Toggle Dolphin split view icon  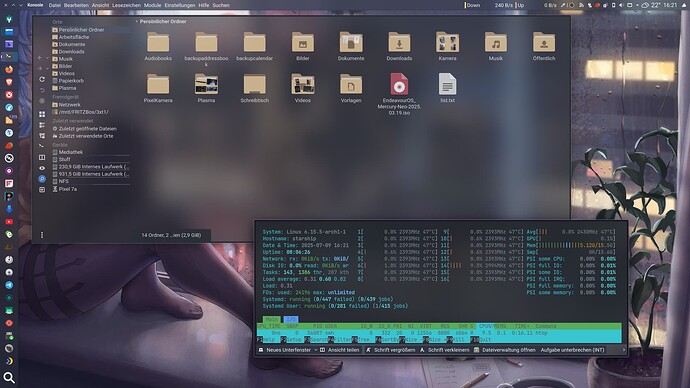(42, 157)
